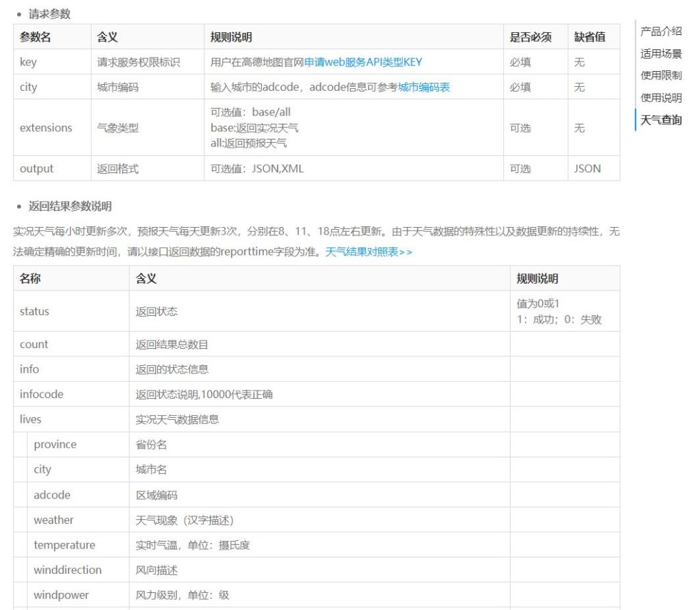Click the output parameter name cell
This screenshot has width=700, height=610.
36,169
